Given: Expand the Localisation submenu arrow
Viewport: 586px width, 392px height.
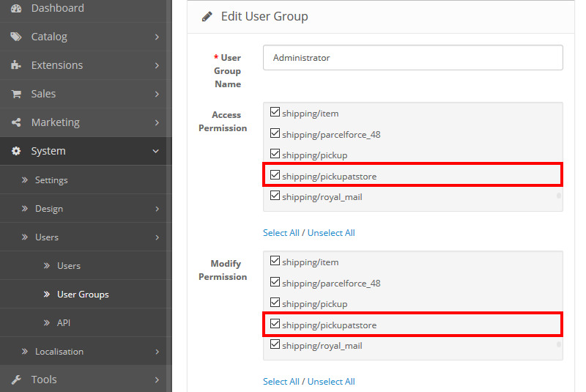Looking at the screenshot, I should click(x=157, y=352).
